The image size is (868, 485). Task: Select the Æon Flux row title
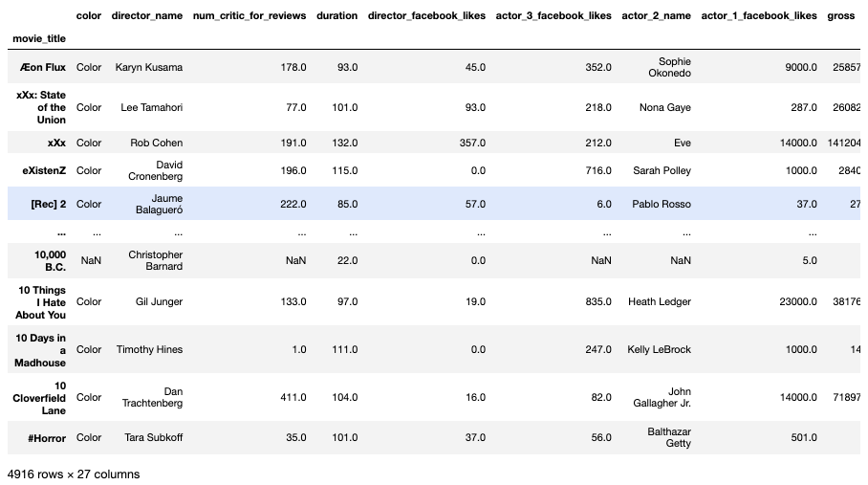43,67
